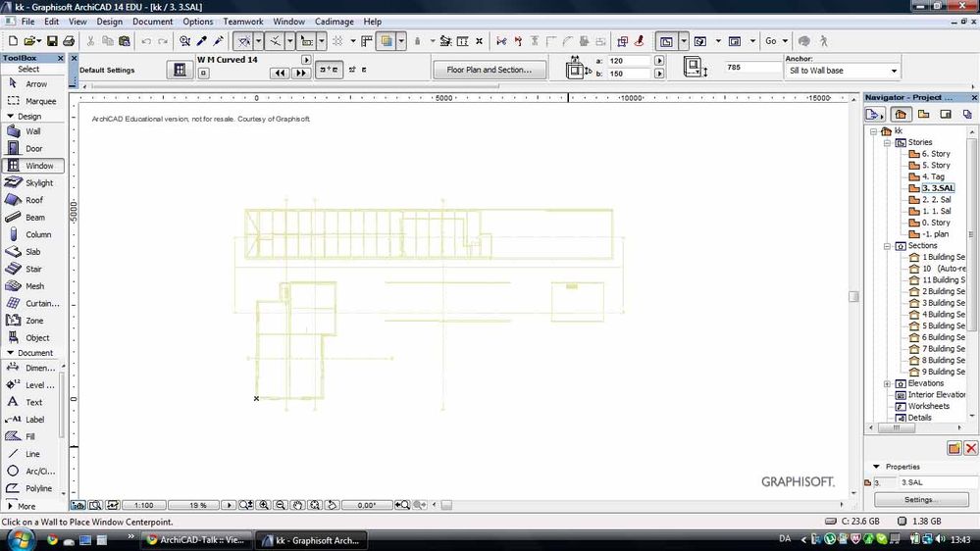Open the Teamwork menu
Viewport: 980px width, 551px height.
click(x=243, y=22)
